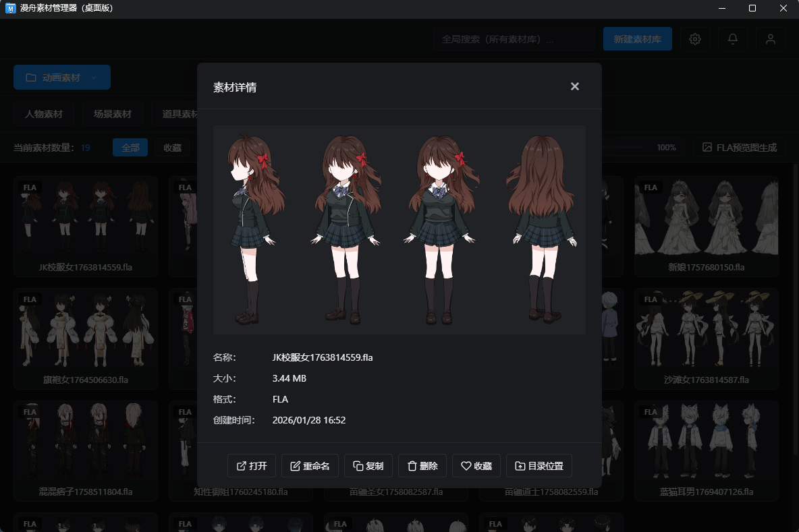The width and height of the screenshot is (799, 532).
Task: Close the 素材详情 dialog
Action: (574, 86)
